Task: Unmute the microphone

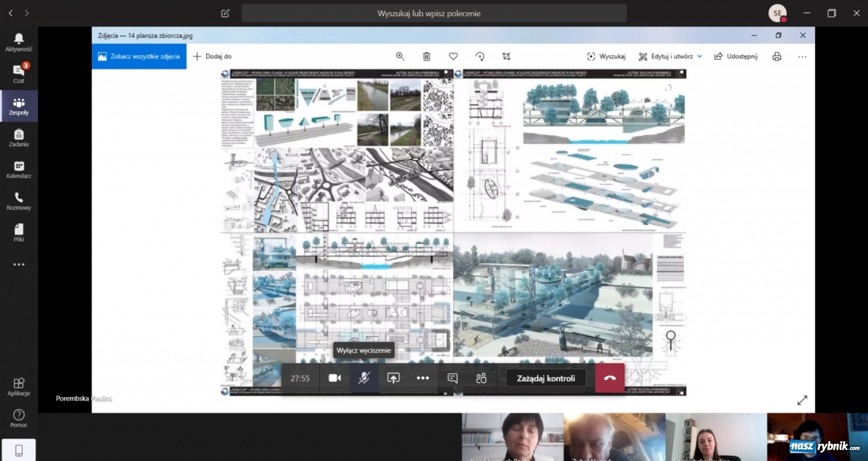Action: click(x=364, y=378)
